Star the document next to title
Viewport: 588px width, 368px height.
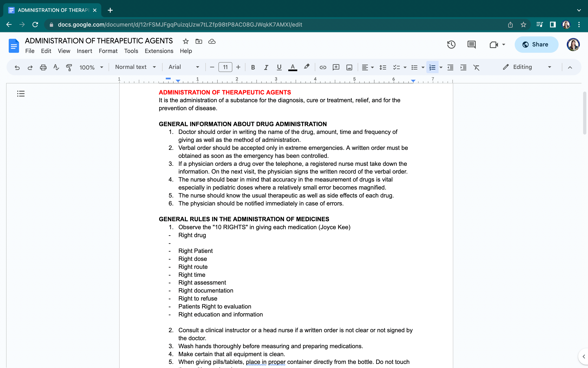click(186, 41)
